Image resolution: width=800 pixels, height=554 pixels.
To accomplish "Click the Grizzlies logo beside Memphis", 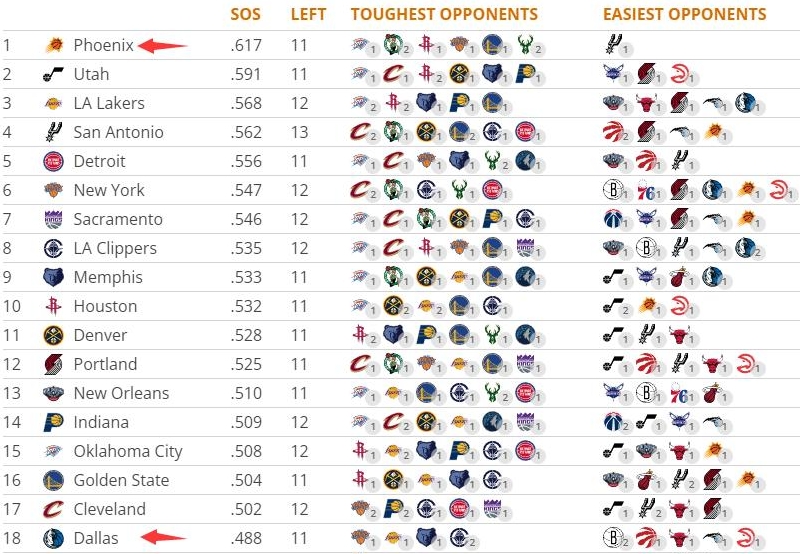I will [x=53, y=277].
